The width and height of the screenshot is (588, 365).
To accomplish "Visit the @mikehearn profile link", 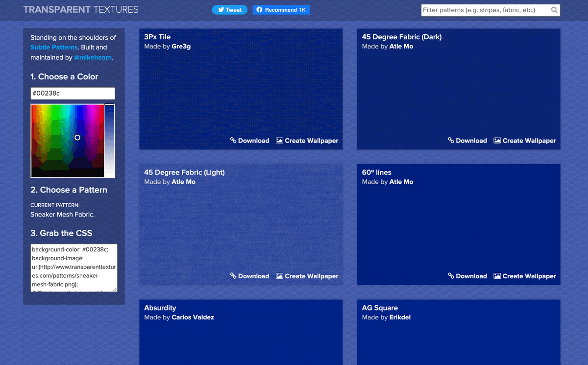I will coord(93,57).
